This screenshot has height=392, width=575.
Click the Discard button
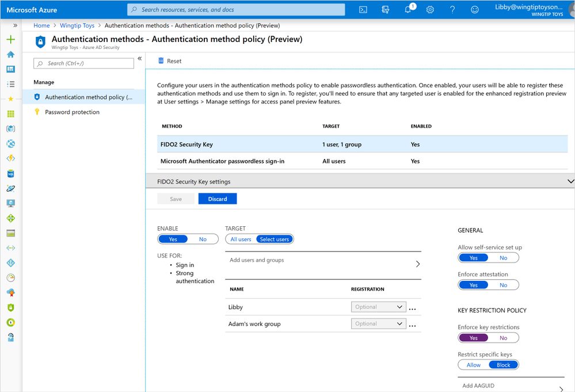(217, 198)
